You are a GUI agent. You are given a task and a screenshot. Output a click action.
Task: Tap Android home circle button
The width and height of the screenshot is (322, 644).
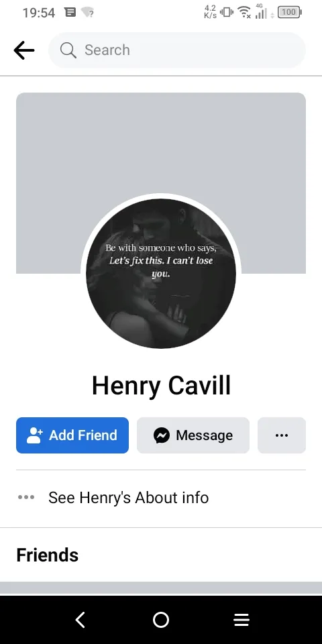(x=161, y=620)
